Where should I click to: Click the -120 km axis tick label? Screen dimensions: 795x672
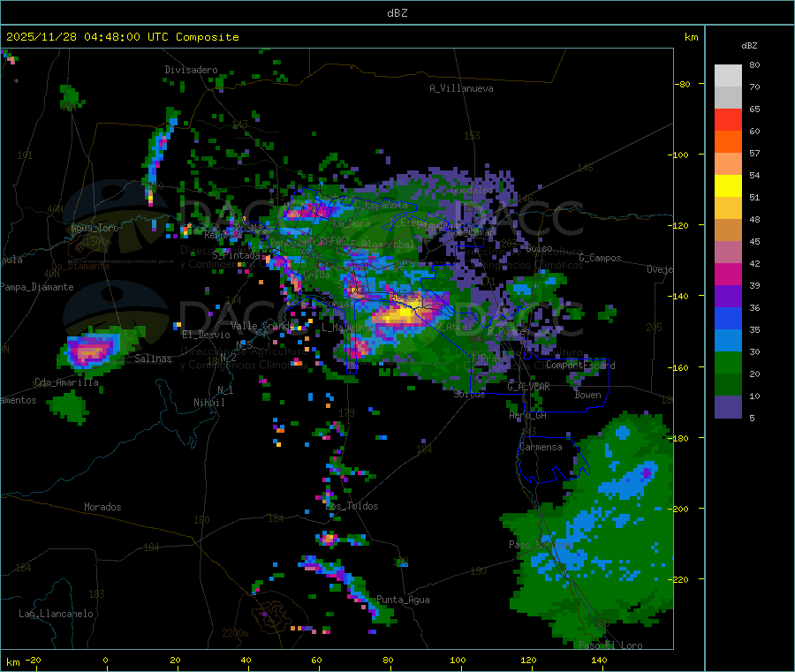click(679, 225)
